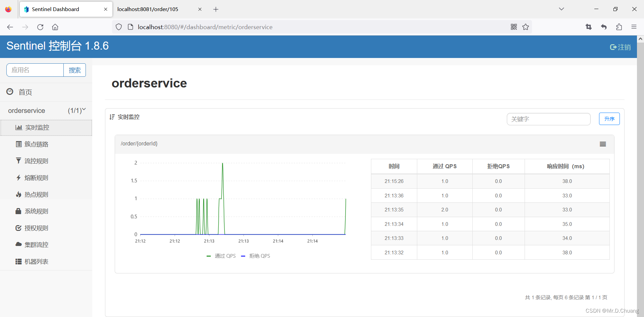
Task: Click the 2.0 通过 QPS value cell
Action: (445, 210)
